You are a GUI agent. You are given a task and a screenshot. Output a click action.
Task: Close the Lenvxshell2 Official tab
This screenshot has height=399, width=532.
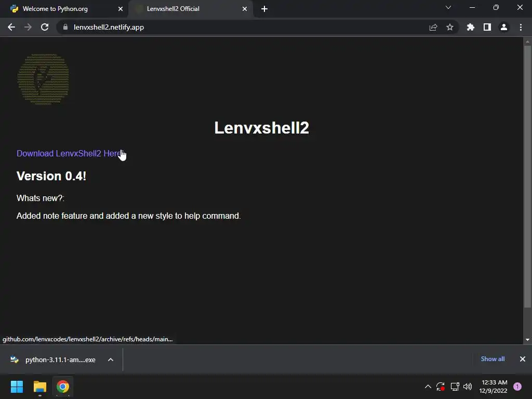click(245, 9)
